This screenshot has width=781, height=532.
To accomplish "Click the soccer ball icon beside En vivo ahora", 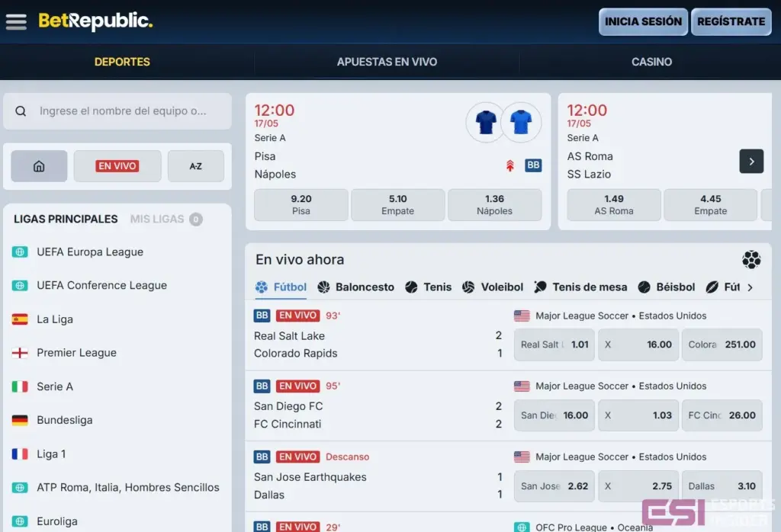I will 751,259.
